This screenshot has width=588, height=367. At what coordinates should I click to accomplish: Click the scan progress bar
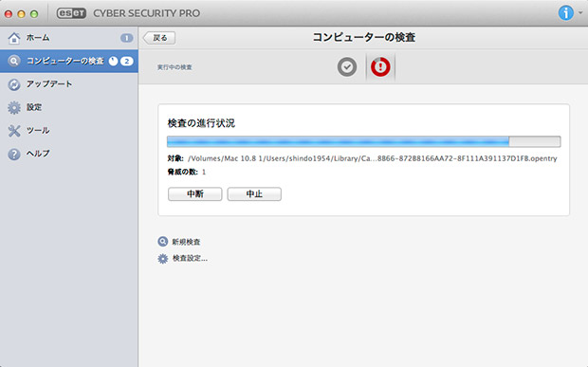(364, 141)
